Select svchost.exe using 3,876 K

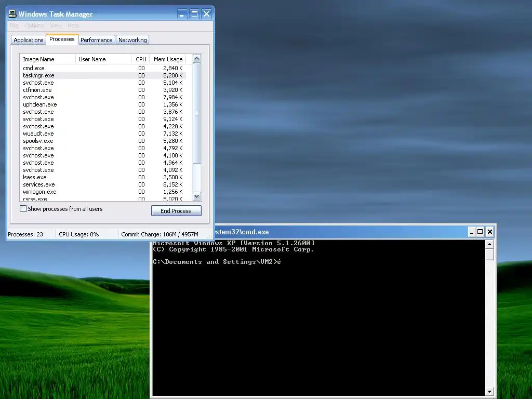pos(103,112)
